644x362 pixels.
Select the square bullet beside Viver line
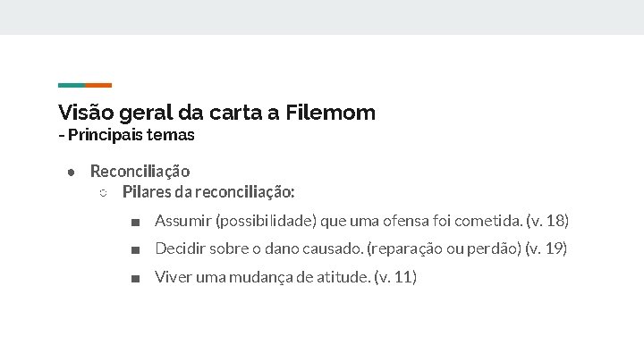click(136, 279)
